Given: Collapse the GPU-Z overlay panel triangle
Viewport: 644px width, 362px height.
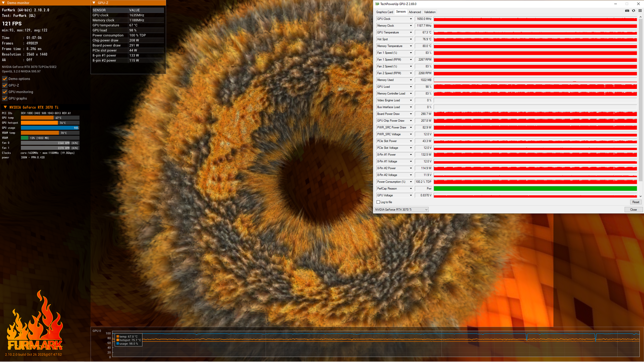Looking at the screenshot, I should [94, 3].
